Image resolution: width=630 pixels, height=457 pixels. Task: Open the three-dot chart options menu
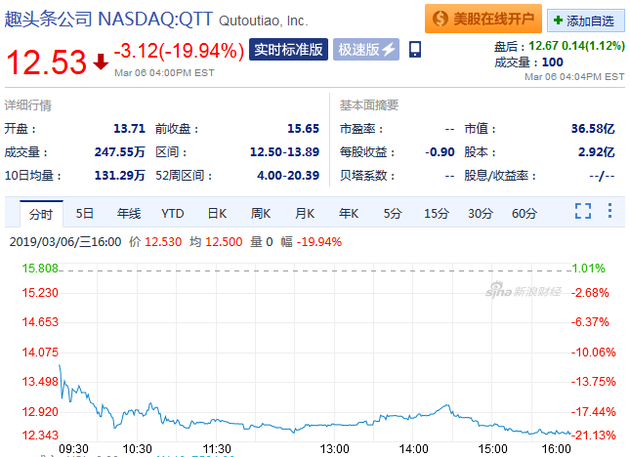point(610,211)
